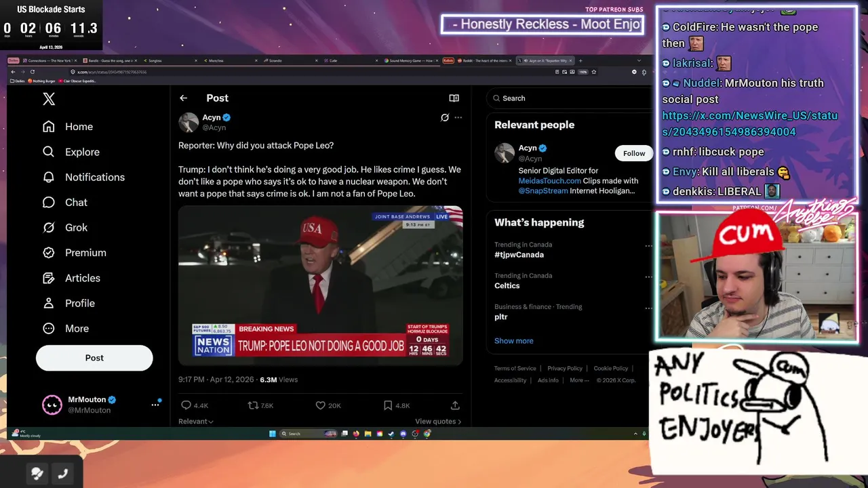Open View quotes link
868x488 pixels.
coord(438,422)
